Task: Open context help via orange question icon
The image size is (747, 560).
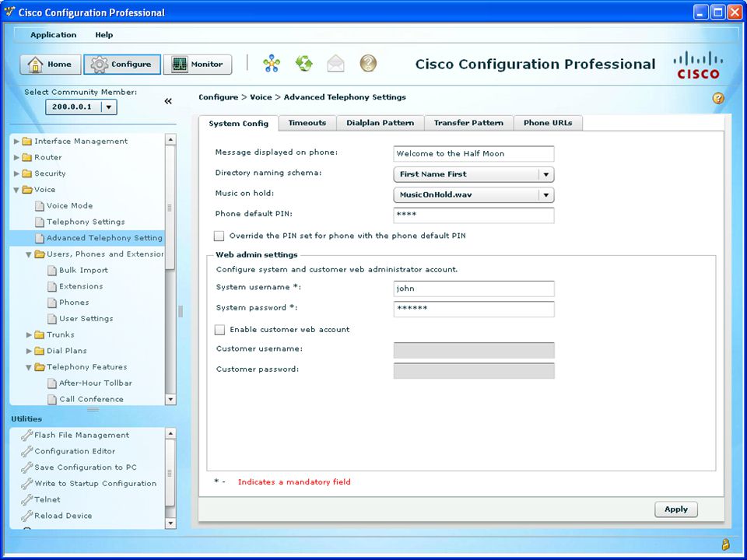Action: [718, 98]
